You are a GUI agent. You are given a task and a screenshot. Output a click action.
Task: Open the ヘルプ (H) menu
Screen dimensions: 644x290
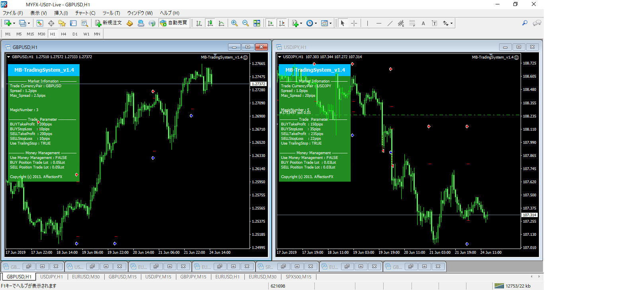[x=170, y=13]
